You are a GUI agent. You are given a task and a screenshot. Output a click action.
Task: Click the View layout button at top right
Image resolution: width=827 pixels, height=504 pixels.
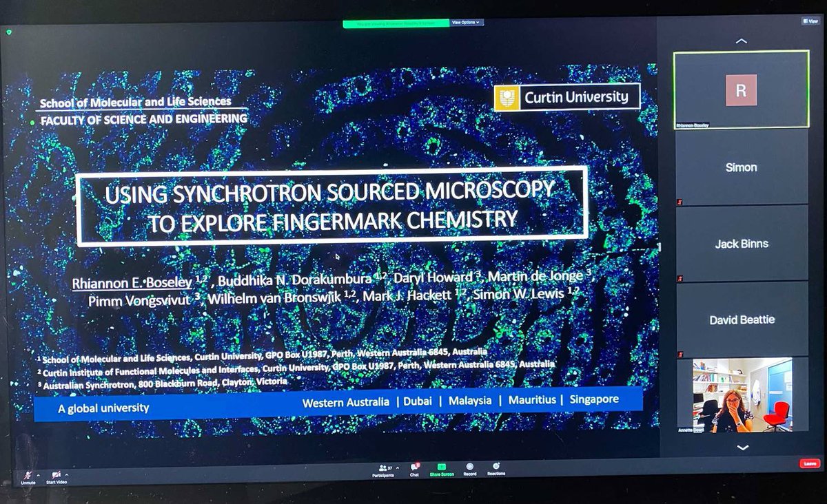[810, 21]
